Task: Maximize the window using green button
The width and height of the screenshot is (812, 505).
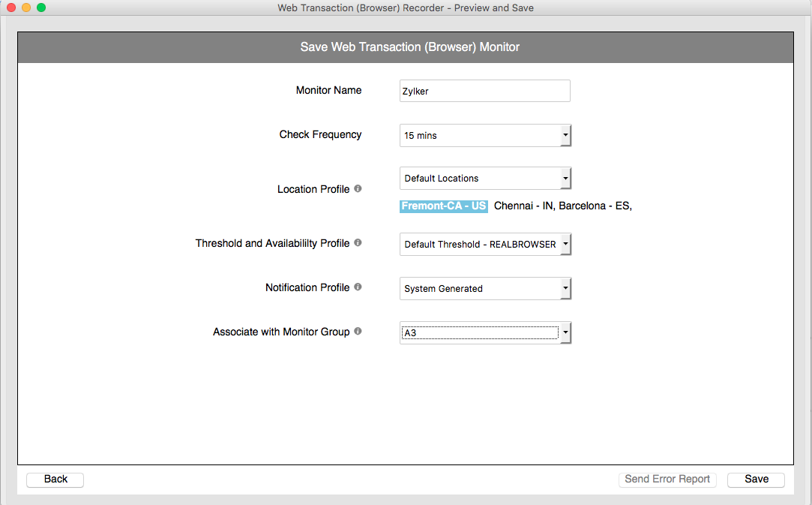Action: [41, 8]
